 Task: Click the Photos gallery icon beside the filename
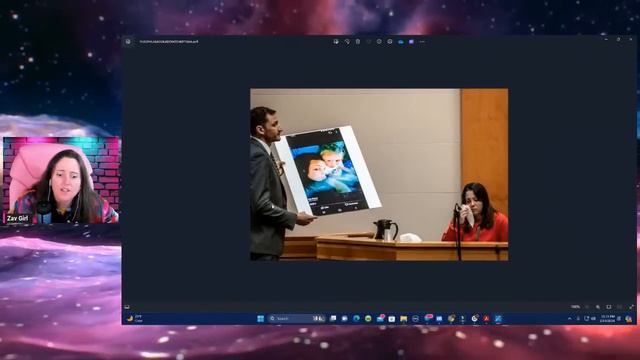(128, 42)
